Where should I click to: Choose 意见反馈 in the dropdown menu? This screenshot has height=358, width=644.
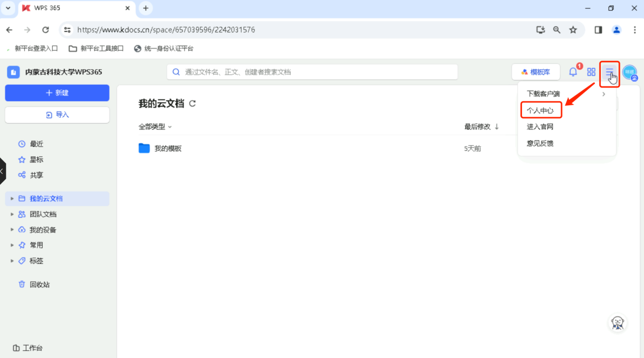coord(540,143)
